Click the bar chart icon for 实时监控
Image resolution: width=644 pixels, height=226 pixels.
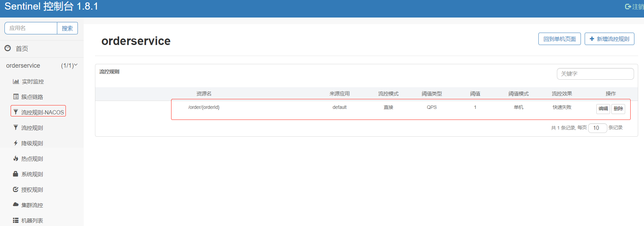point(16,81)
